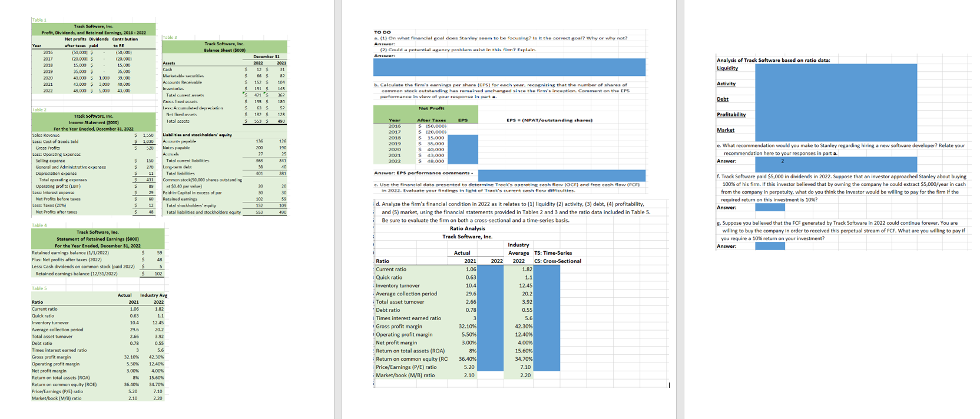Viewport: 980px width, 419px height.
Task: Click the 'Total assets' label
Action: point(178,121)
